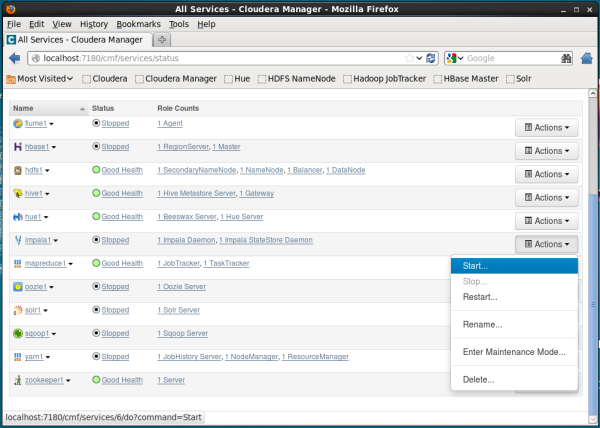Open the 1 Impala StateStore Daemon link
Viewport: 600px width, 428px height.
pos(266,240)
